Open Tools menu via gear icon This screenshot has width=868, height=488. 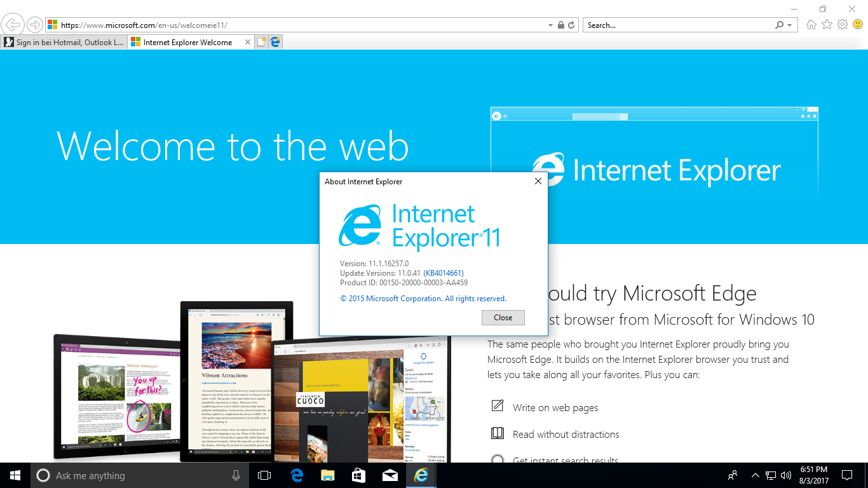[x=843, y=25]
